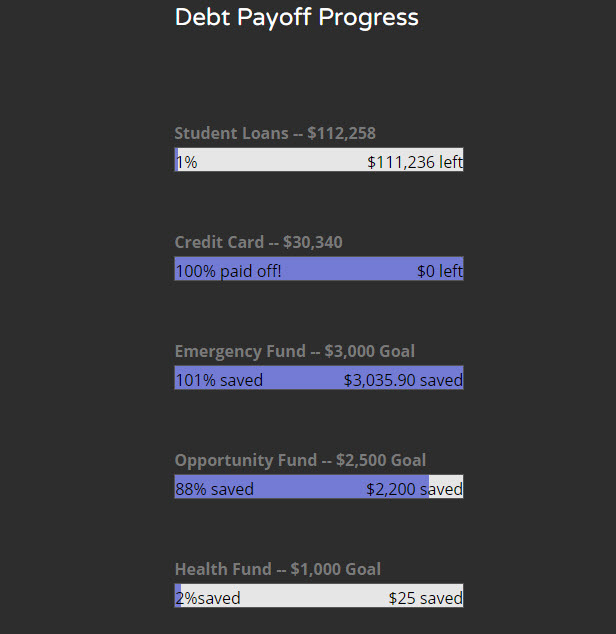
Task: Click the 88% saved text
Action: pos(215,489)
